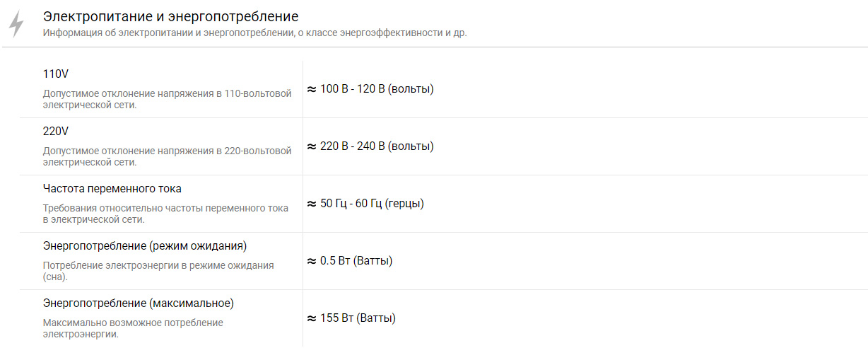Image resolution: width=868 pixels, height=348 pixels.
Task: Select 'Энергопотребление (режим ожидания)' label
Action: coord(145,246)
